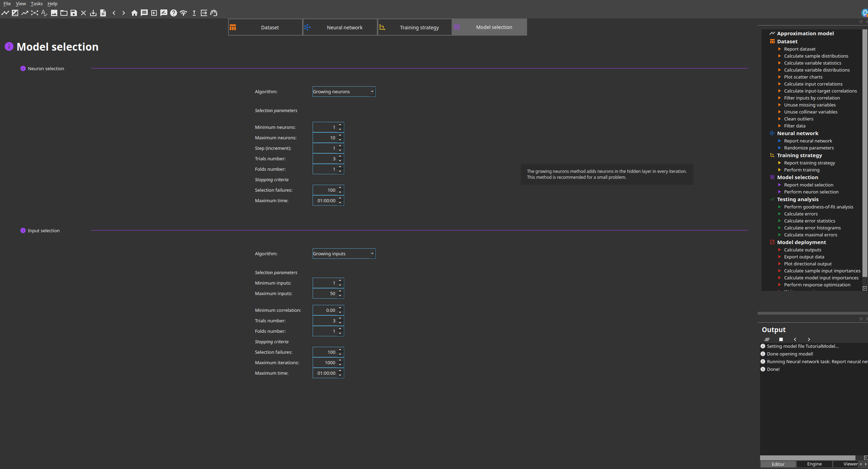The image size is (868, 469).
Task: Run Calculate errors task
Action: pos(801,214)
